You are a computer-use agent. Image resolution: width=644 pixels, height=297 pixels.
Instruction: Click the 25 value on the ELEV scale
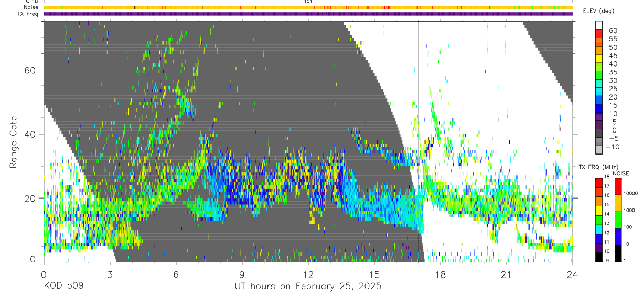pyautogui.click(x=613, y=89)
